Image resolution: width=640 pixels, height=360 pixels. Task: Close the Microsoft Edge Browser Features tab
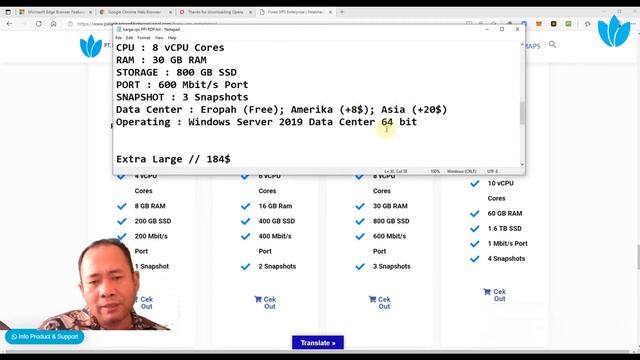coord(90,12)
